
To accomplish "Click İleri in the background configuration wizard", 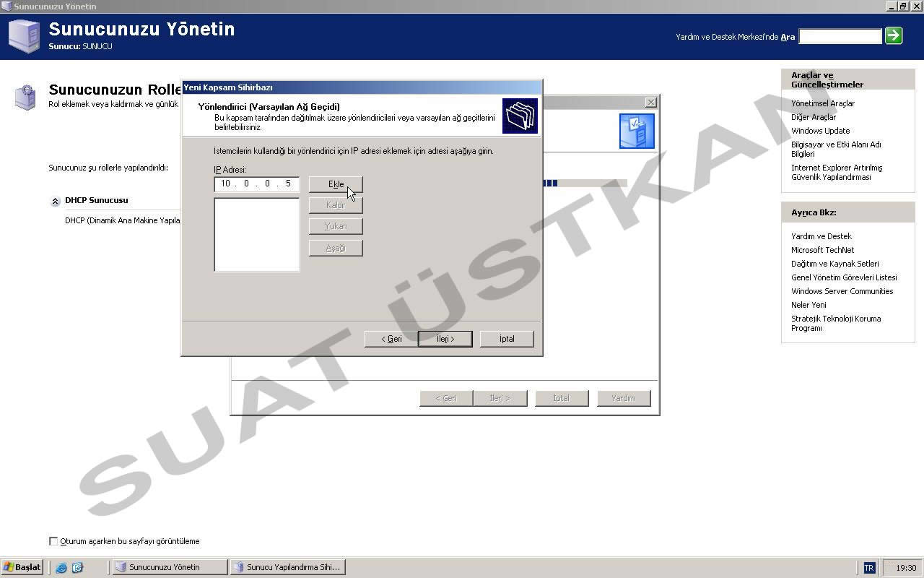I will [500, 398].
